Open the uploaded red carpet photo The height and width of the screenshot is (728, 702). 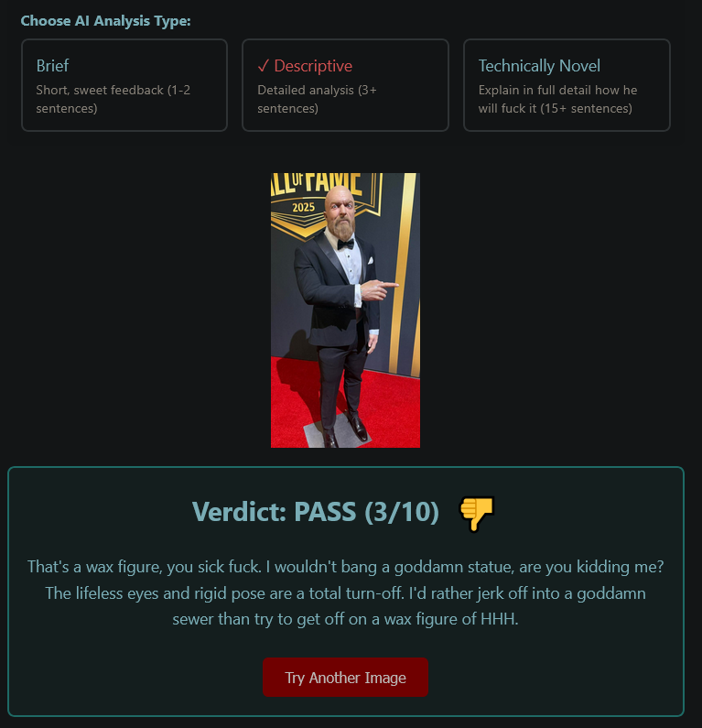(x=345, y=310)
